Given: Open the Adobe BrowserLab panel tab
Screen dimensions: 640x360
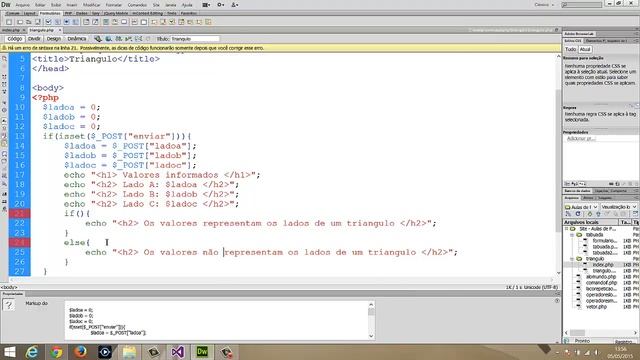Looking at the screenshot, I should click(x=579, y=34).
